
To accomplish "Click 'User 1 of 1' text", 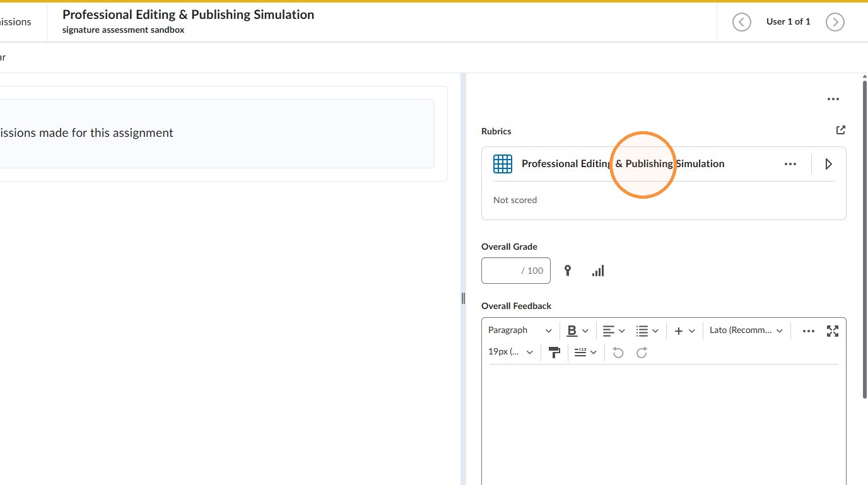I will (788, 21).
